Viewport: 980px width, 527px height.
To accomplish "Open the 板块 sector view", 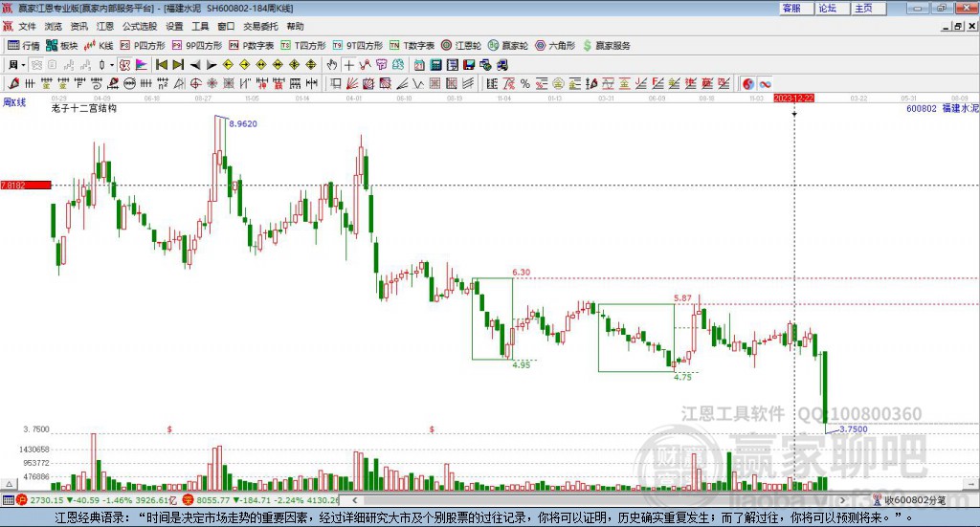I will [61, 46].
